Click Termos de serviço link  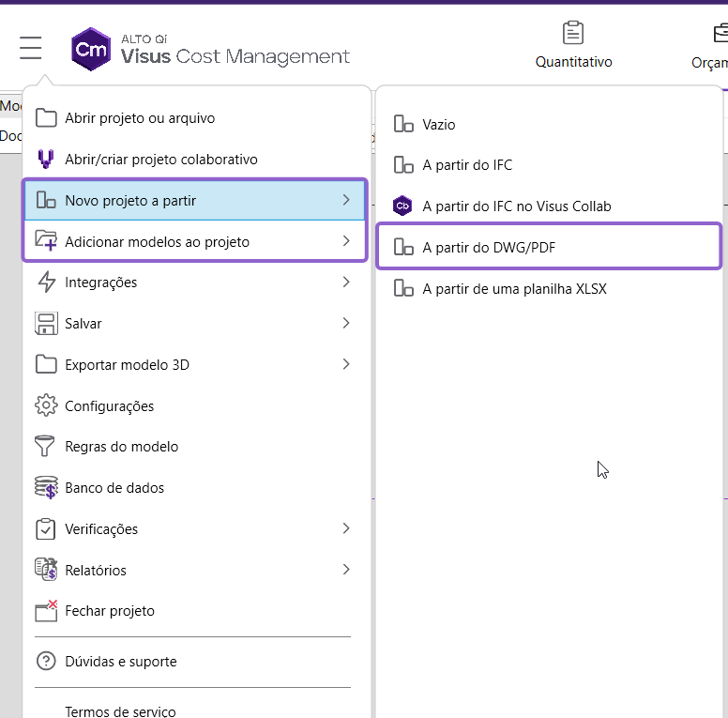coord(120,711)
